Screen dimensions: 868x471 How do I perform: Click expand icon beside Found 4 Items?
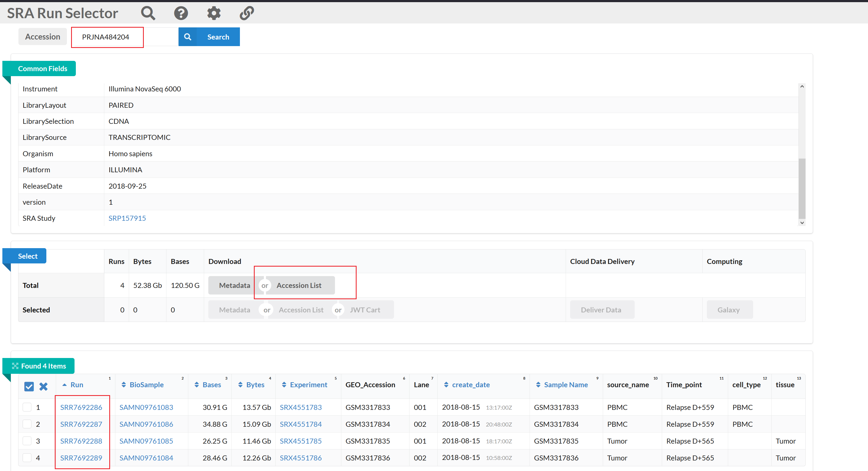click(x=15, y=366)
